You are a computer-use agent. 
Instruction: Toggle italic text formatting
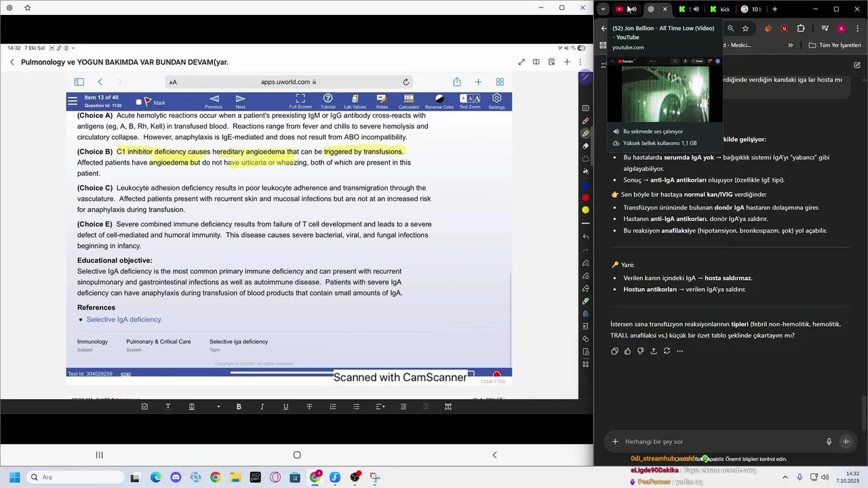pyautogui.click(x=262, y=407)
